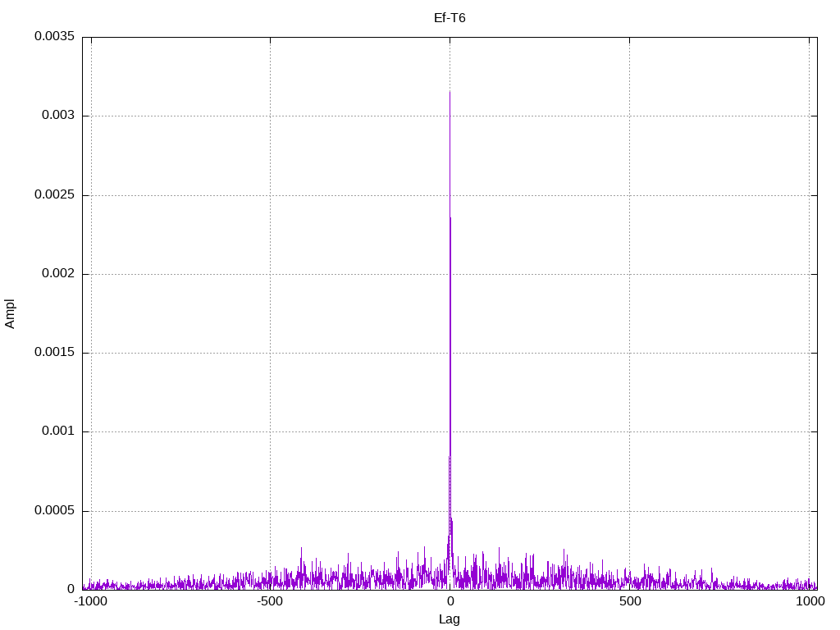Click the top of the central peak
The image size is (840, 630).
point(450,93)
